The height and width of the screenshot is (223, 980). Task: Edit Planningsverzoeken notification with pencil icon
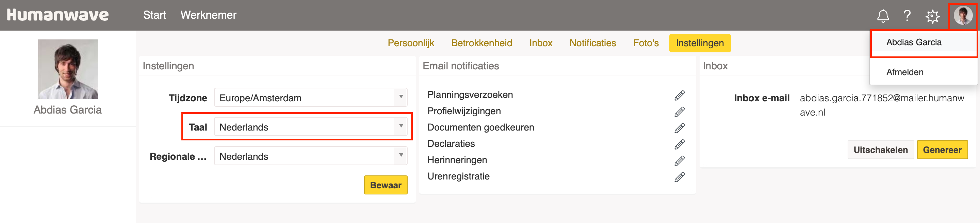click(x=680, y=96)
